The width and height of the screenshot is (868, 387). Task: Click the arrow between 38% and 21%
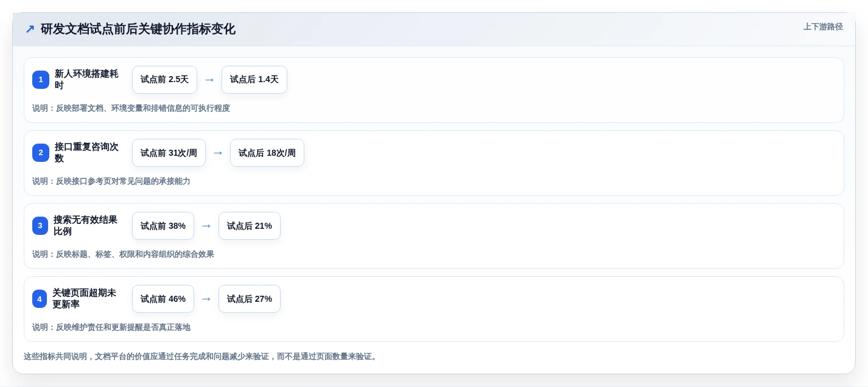pos(206,226)
